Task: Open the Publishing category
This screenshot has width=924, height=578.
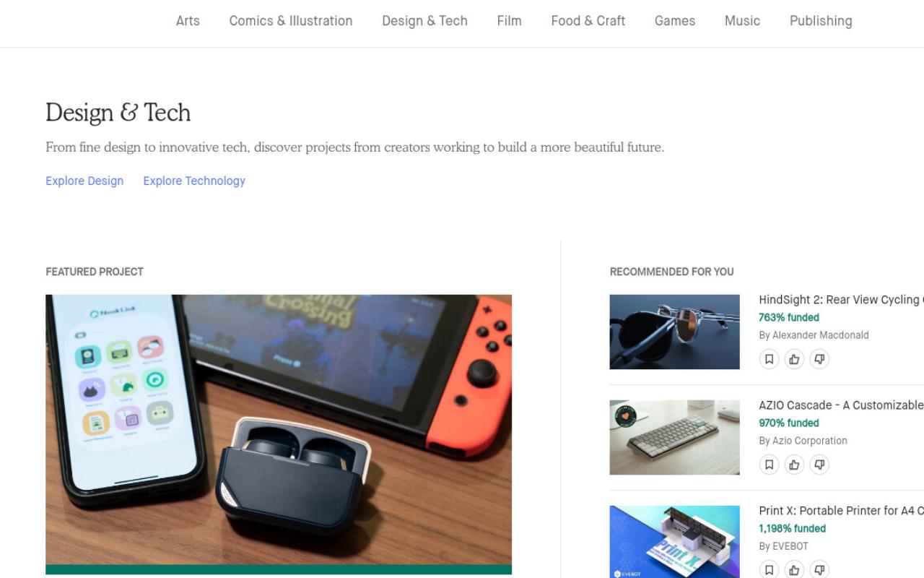Action: 821,21
